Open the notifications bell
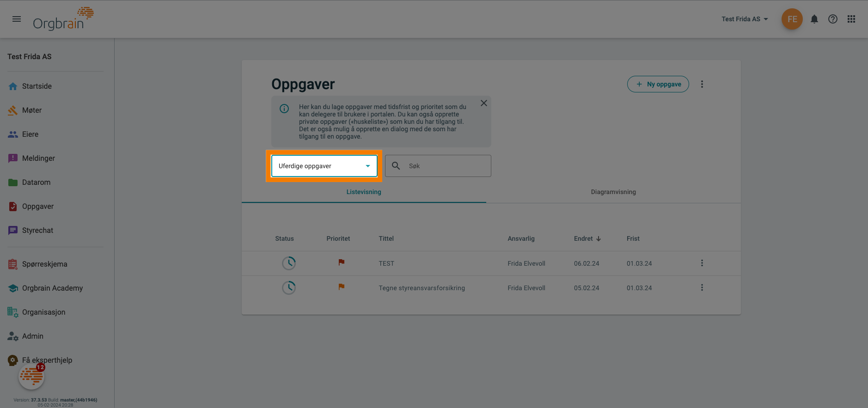This screenshot has height=408, width=868. coord(814,19)
